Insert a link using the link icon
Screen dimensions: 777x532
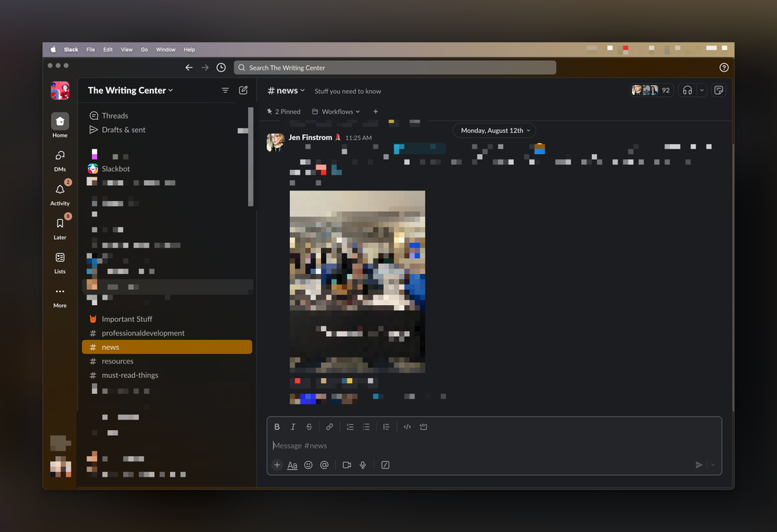[329, 427]
